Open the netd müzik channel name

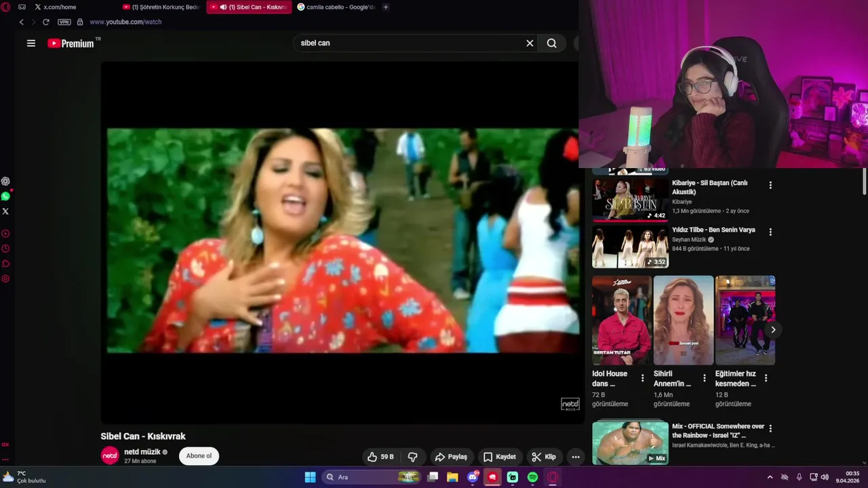click(x=142, y=452)
